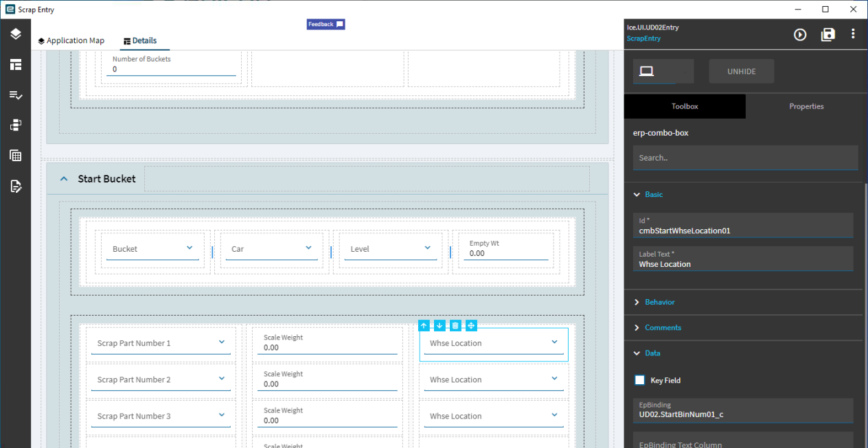Open the vertical three-dot overflow menu
Screen dimensions: 868x448
[853, 34]
